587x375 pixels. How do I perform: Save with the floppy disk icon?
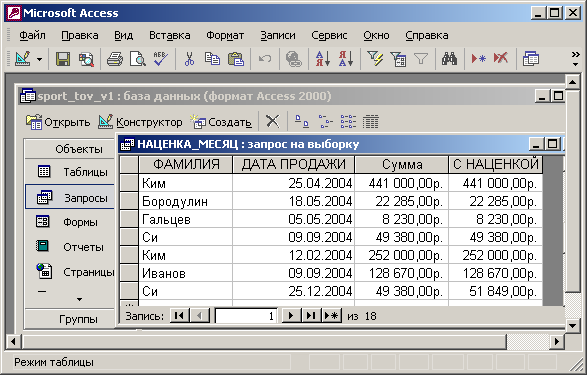coord(63,59)
